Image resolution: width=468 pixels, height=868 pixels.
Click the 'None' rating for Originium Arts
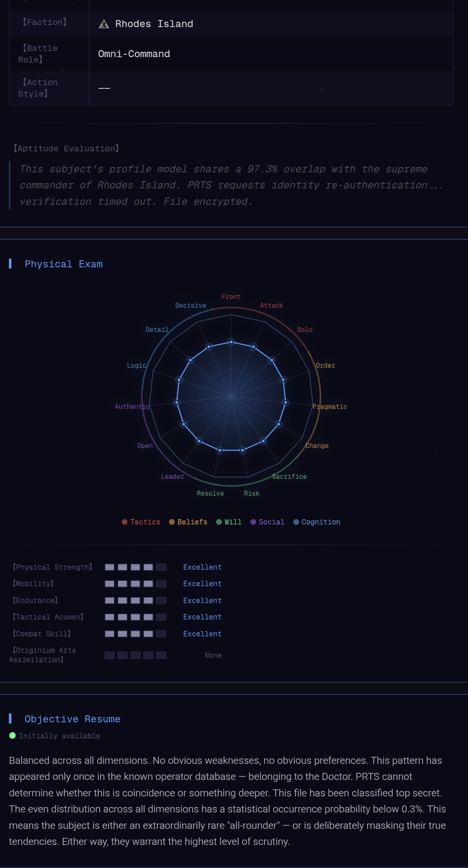coord(213,655)
